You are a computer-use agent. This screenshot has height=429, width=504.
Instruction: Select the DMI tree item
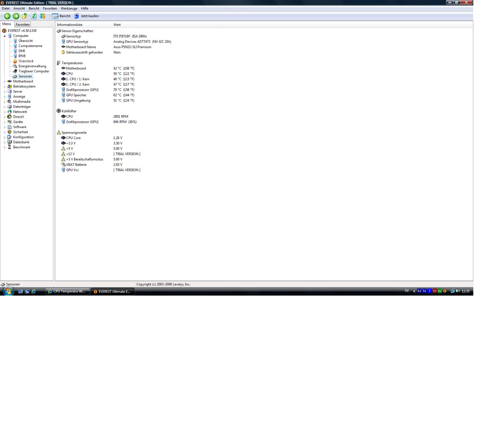point(22,51)
